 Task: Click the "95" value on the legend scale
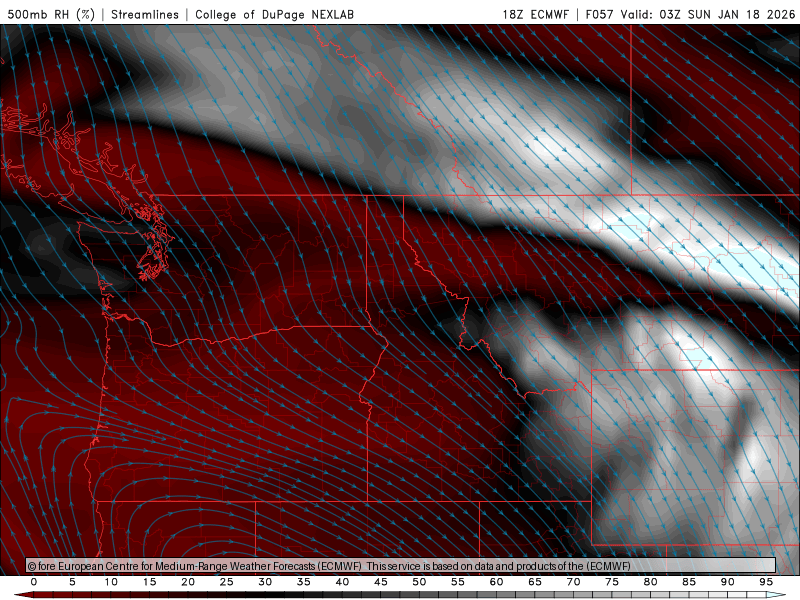coord(766,582)
